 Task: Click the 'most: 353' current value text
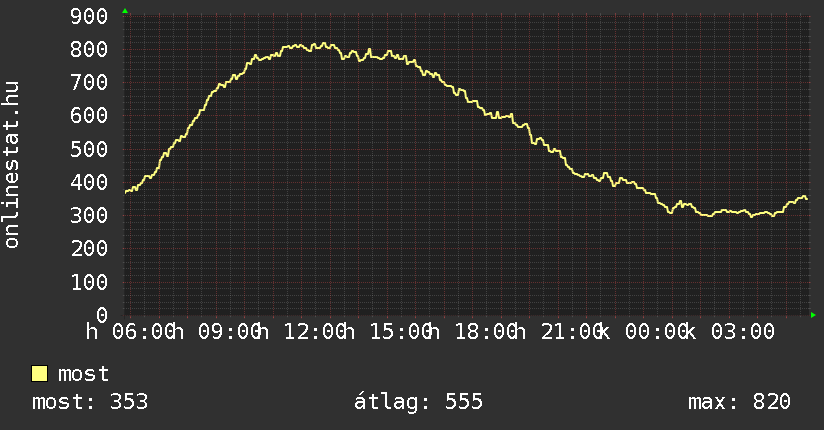coord(90,402)
